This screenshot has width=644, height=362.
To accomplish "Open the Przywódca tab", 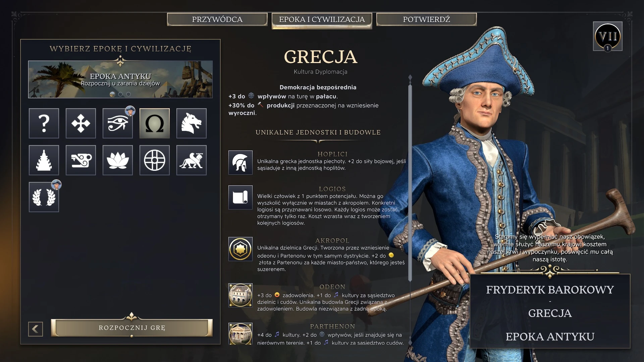I will pyautogui.click(x=217, y=19).
